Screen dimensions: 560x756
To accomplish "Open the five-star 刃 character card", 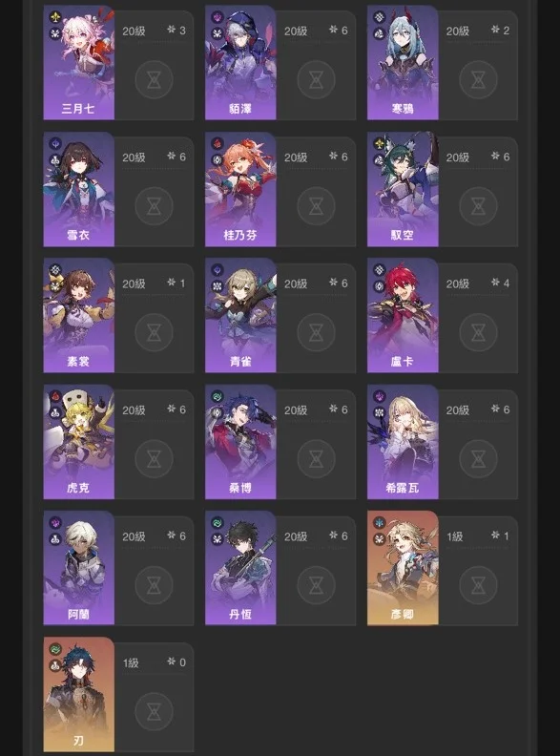I will [79, 694].
